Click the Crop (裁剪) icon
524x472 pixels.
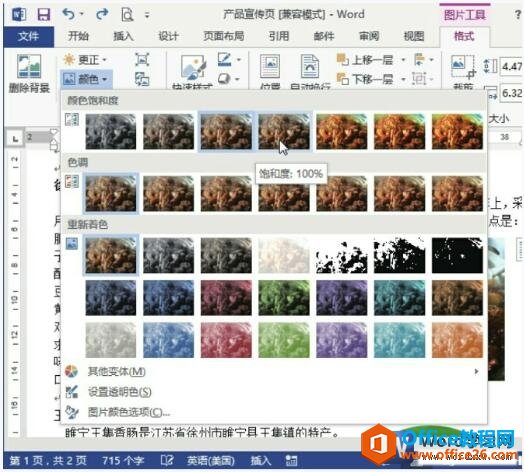click(x=463, y=66)
